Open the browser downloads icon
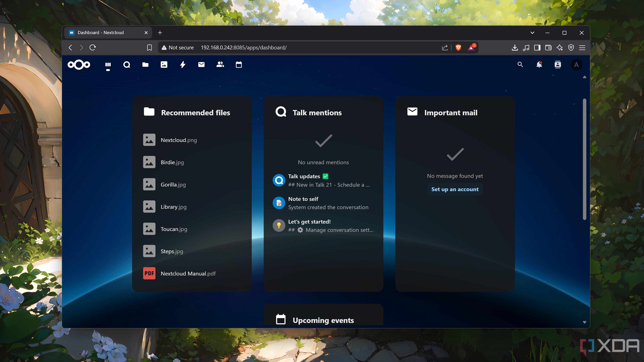 (x=515, y=47)
